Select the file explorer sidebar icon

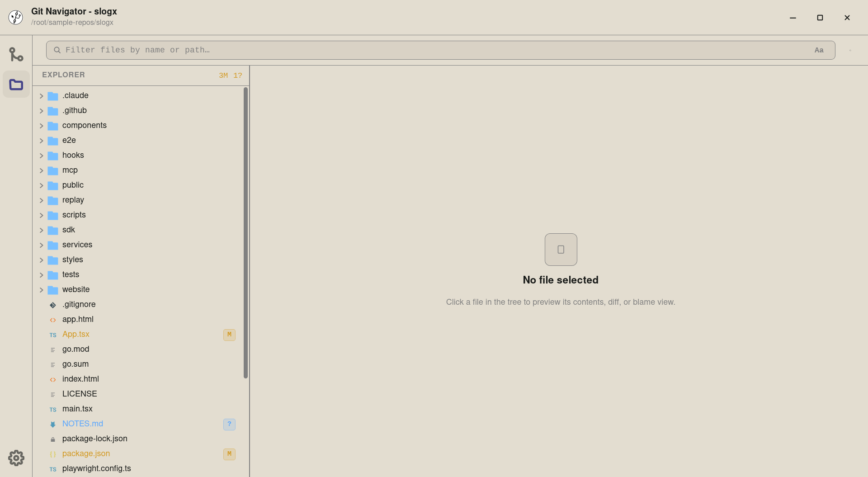pos(16,84)
